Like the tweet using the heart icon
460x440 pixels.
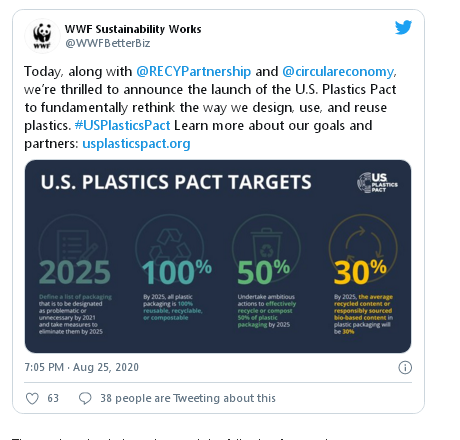pos(32,398)
